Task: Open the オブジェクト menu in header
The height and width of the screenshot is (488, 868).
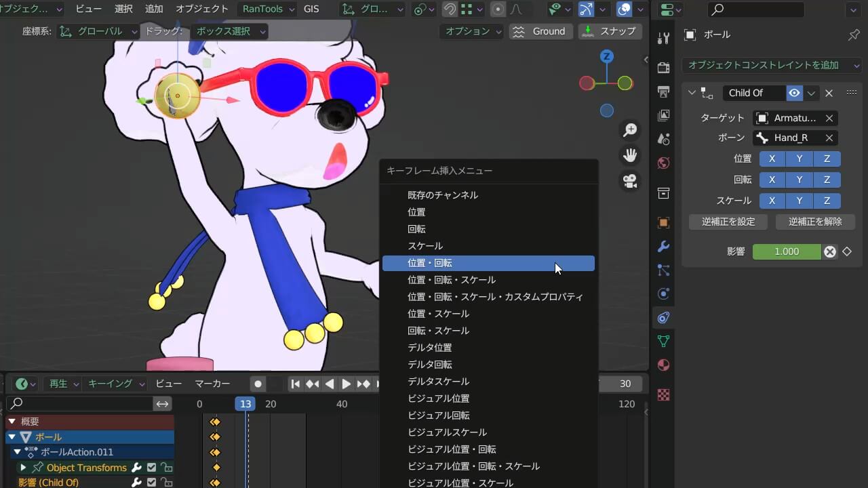Action: pos(201,9)
